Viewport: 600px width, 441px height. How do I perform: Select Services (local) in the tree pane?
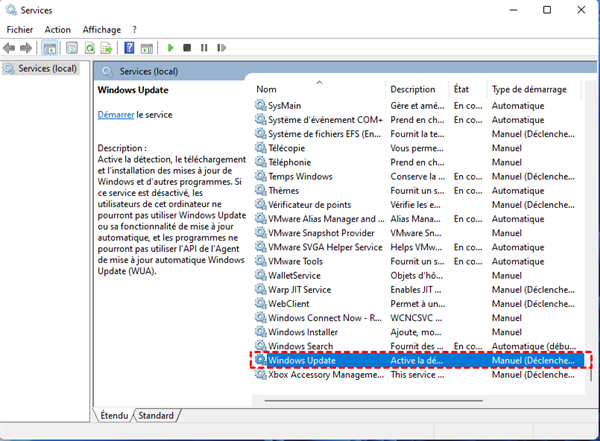click(x=41, y=69)
